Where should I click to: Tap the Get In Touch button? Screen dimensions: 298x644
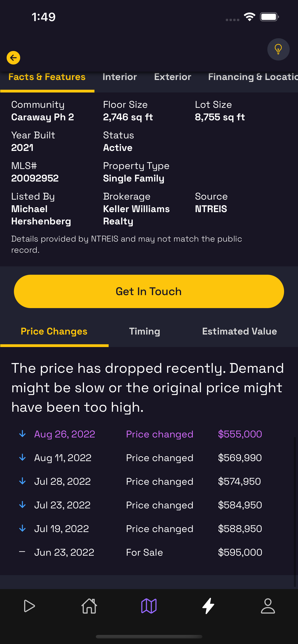pyautogui.click(x=149, y=291)
